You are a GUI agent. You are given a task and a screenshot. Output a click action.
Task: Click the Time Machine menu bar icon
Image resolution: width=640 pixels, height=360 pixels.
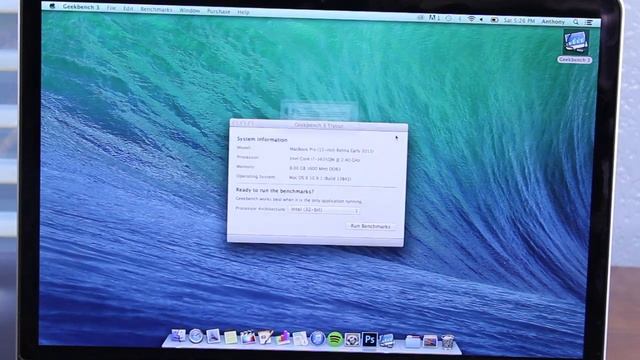click(449, 18)
